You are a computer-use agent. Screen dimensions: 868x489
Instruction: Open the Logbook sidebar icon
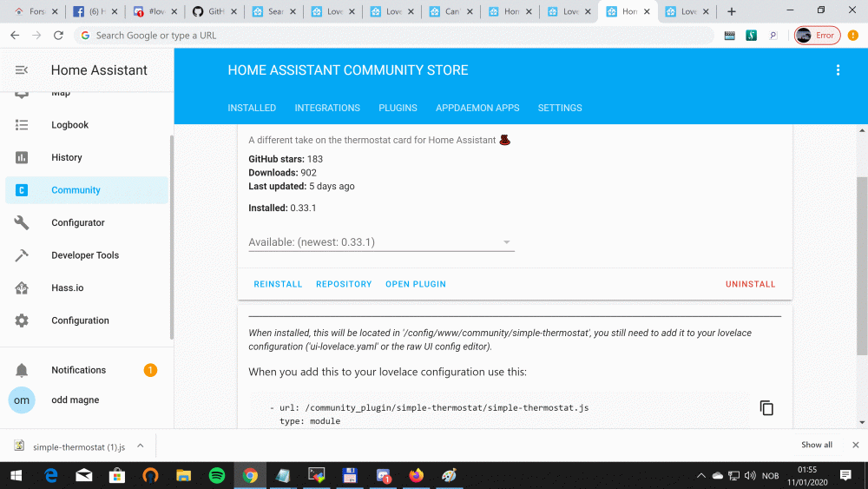tap(22, 124)
